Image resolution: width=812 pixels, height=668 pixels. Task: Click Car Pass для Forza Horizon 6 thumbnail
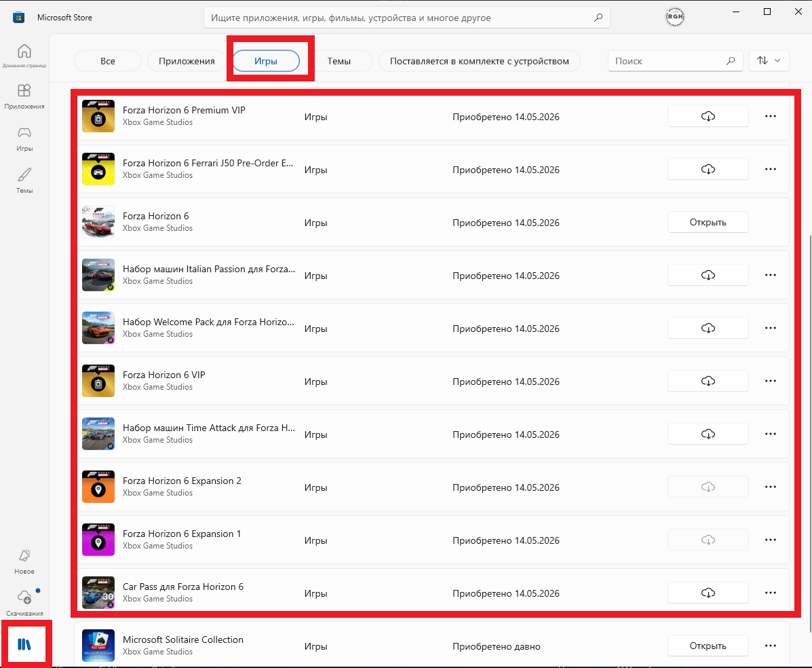click(98, 593)
